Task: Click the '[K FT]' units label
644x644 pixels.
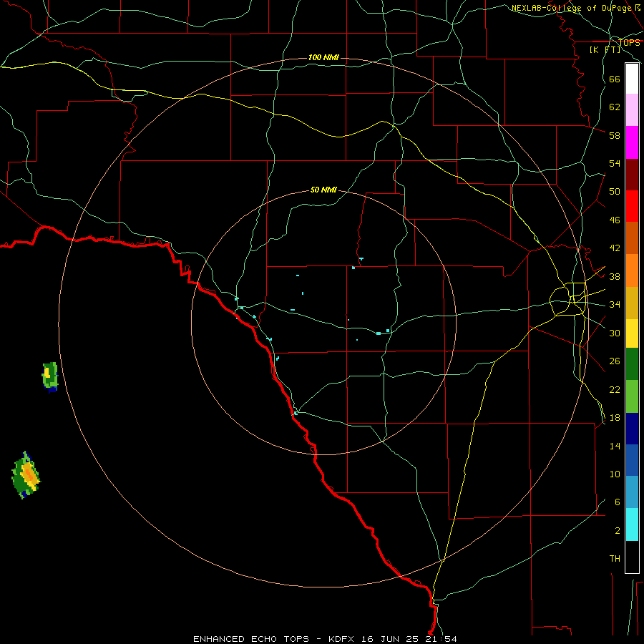Action: (x=605, y=49)
